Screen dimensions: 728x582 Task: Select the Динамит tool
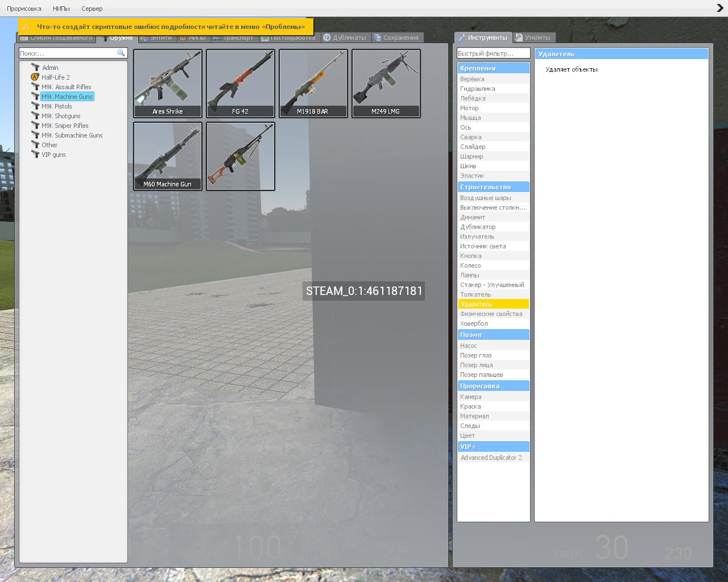tap(494, 217)
